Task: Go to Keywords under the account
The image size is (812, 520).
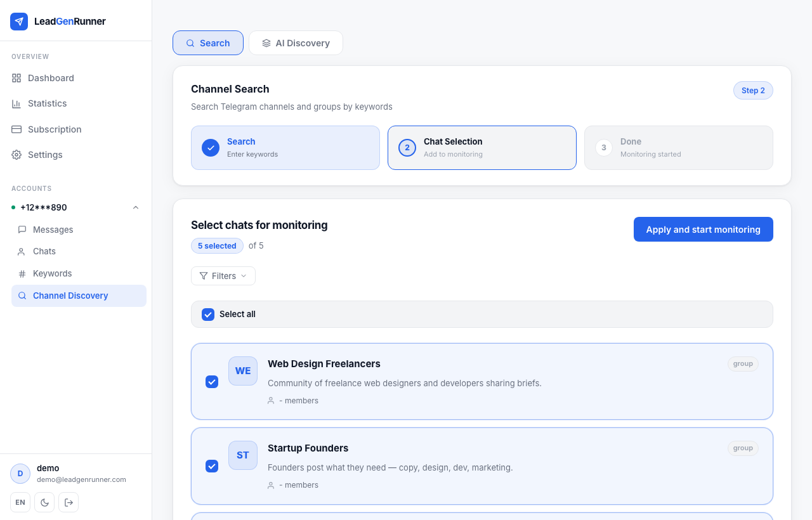Action: click(x=79, y=274)
